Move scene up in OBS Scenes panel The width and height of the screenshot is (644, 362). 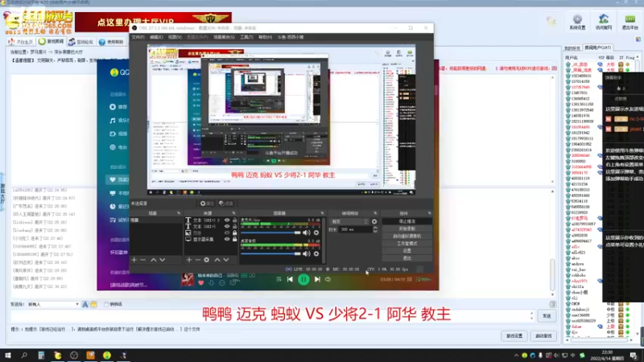(x=153, y=260)
